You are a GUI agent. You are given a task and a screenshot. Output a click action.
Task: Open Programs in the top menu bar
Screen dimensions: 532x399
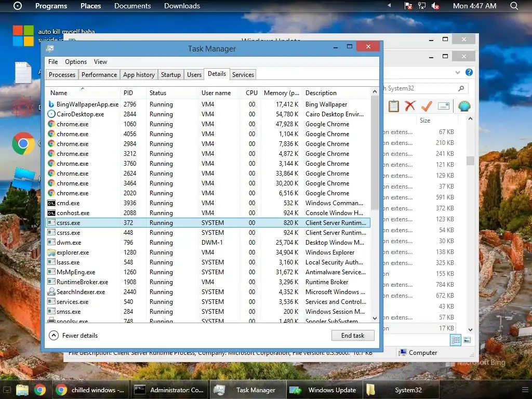click(x=51, y=6)
